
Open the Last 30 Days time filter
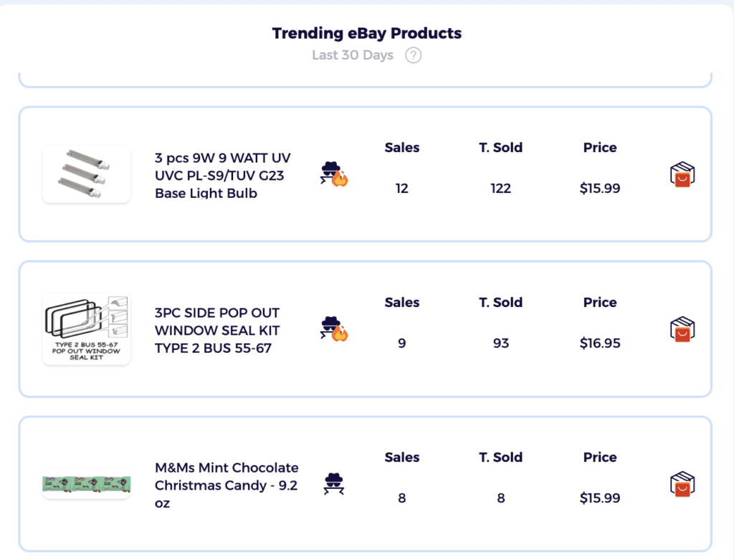pyautogui.click(x=353, y=55)
